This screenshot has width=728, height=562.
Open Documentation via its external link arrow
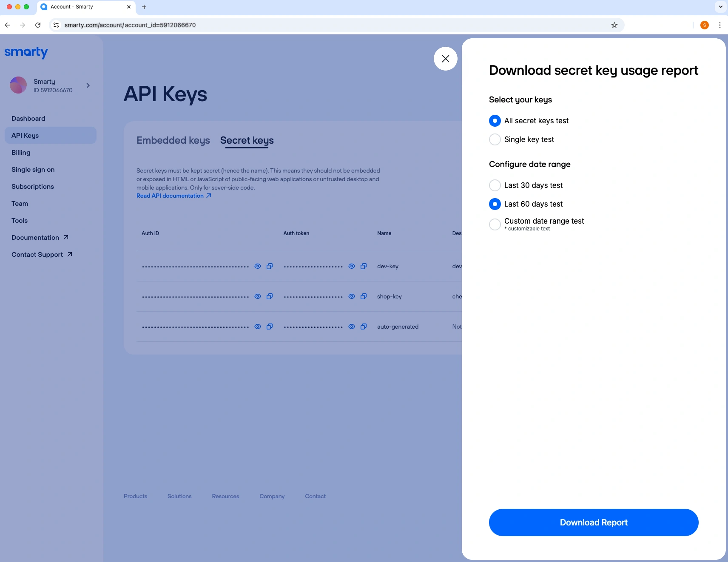pos(66,237)
